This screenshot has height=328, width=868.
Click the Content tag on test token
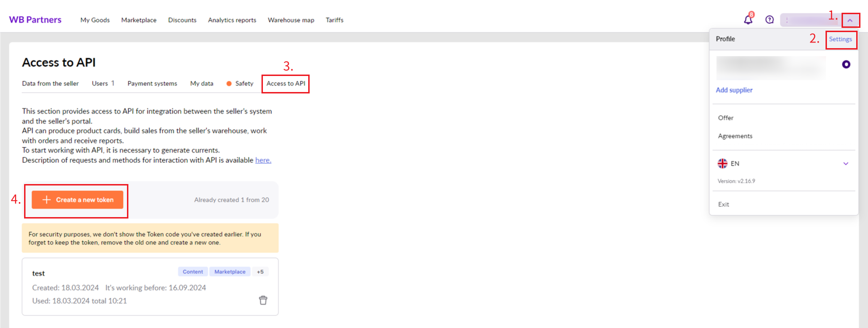click(x=193, y=272)
